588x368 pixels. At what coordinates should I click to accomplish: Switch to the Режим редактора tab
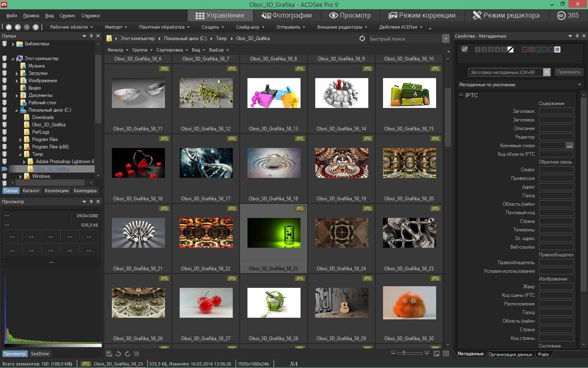(x=506, y=15)
